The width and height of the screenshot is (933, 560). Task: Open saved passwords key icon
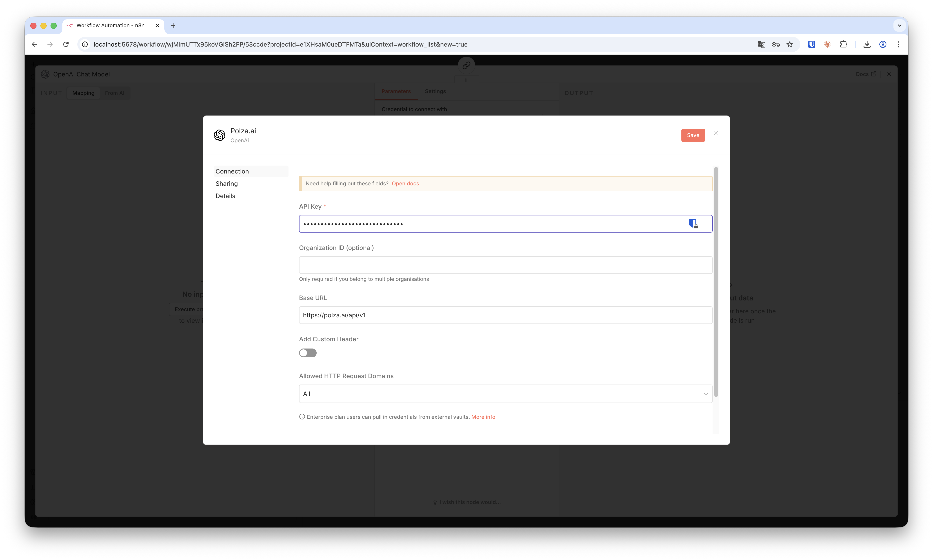point(775,45)
